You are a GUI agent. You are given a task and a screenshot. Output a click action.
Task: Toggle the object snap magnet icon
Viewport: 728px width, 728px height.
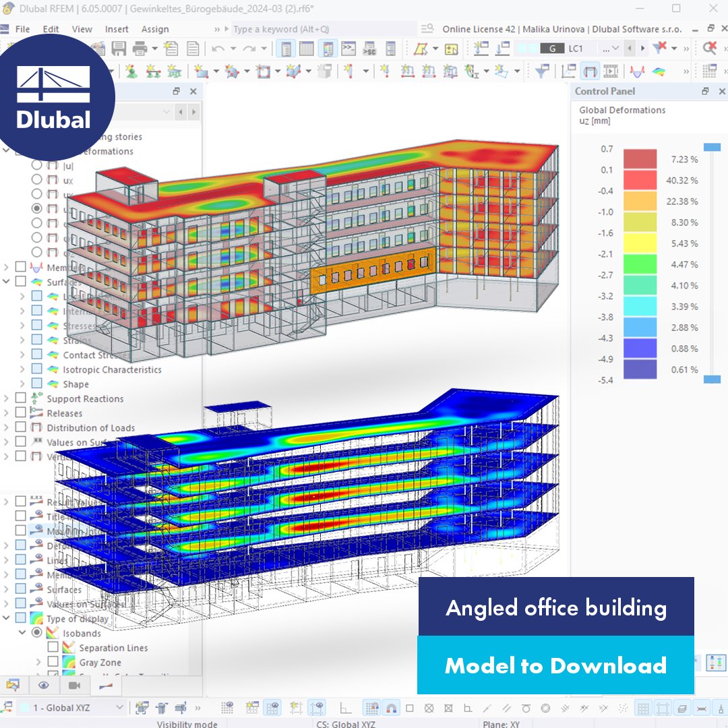[x=392, y=708]
